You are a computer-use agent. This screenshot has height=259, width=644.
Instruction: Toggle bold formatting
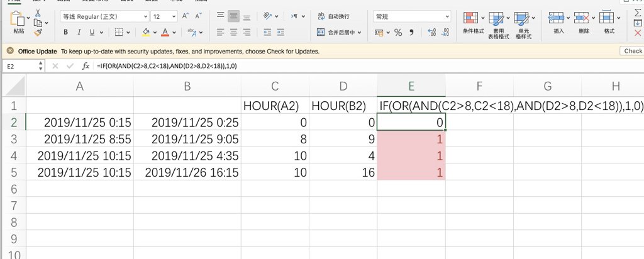click(64, 32)
